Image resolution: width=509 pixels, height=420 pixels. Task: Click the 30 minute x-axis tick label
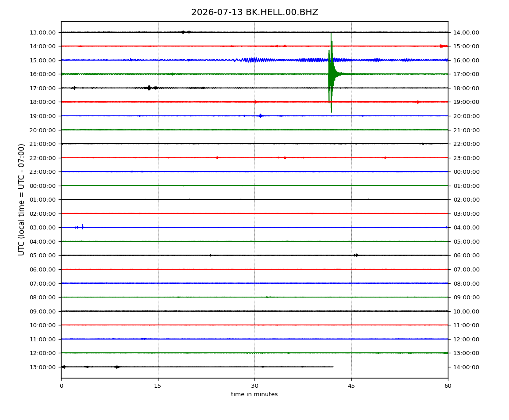[254, 386]
